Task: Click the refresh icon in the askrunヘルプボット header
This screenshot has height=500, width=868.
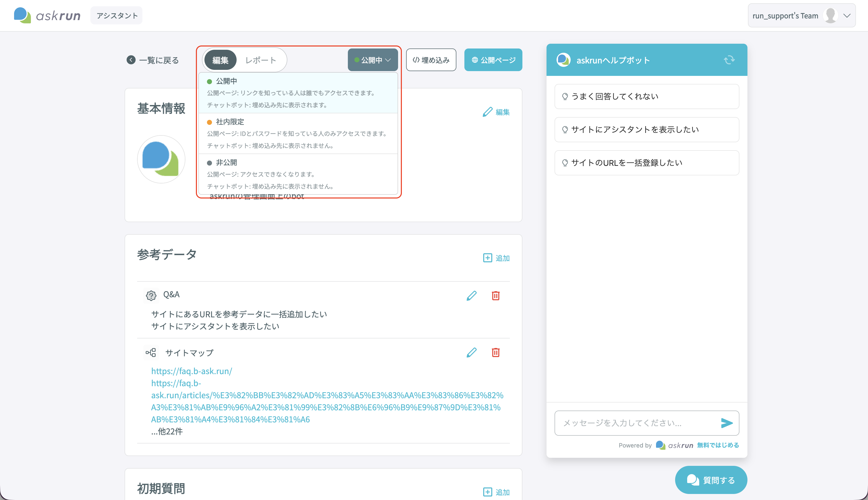Action: point(729,60)
